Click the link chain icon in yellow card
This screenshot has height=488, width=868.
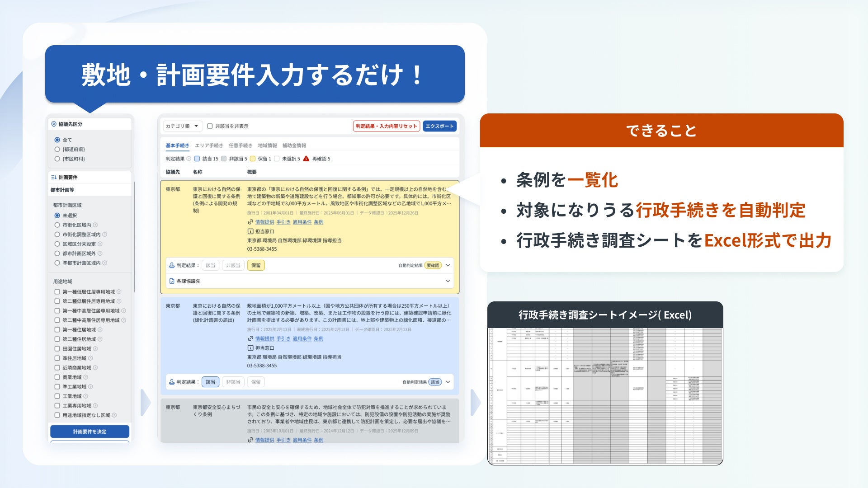(250, 222)
